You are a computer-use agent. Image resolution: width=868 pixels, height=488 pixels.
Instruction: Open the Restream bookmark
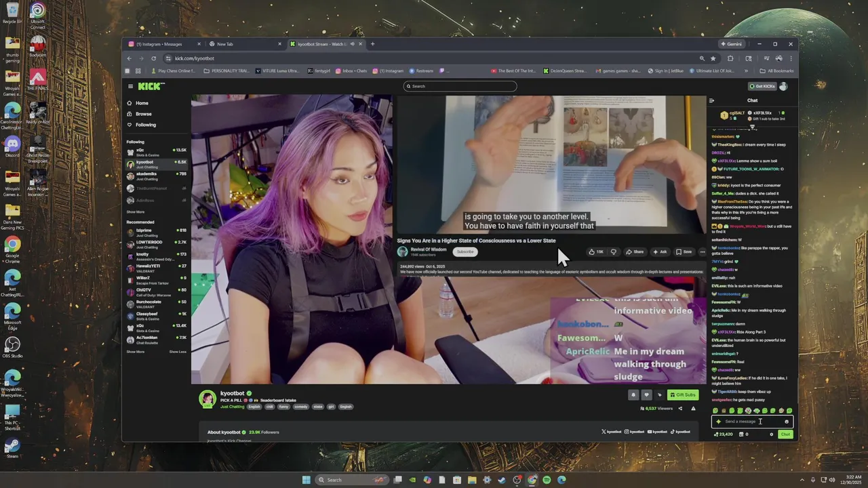pyautogui.click(x=420, y=70)
